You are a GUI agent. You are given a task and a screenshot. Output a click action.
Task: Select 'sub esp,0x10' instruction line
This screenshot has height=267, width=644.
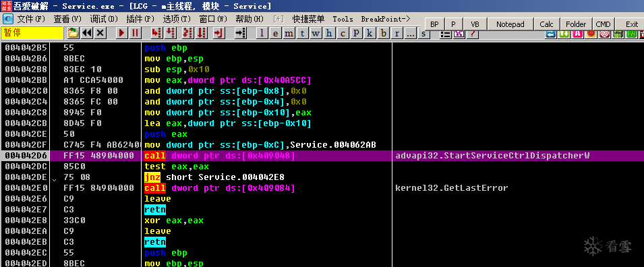(x=322, y=69)
